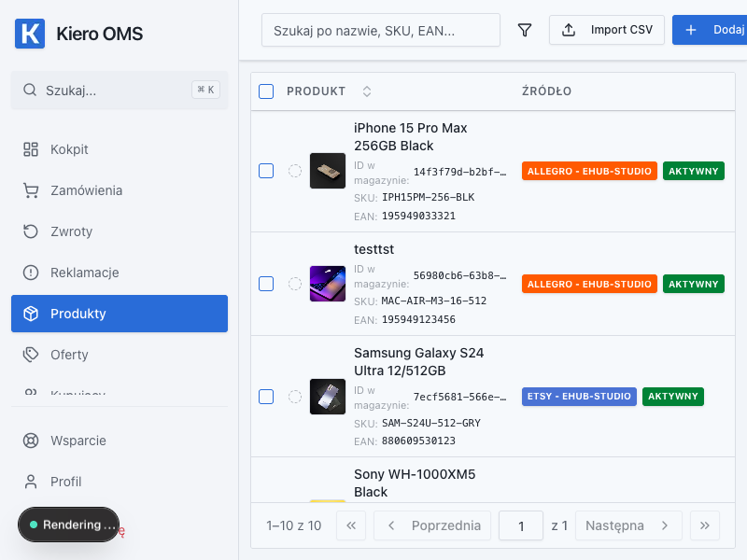The width and height of the screenshot is (747, 560).
Task: Click EAN value 195949033321
Action: click(x=418, y=216)
